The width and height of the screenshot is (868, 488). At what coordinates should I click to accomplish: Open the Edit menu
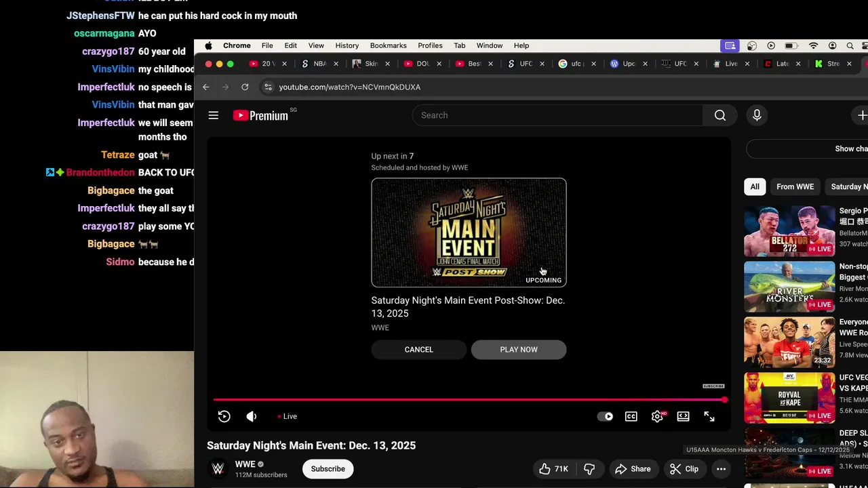click(290, 45)
